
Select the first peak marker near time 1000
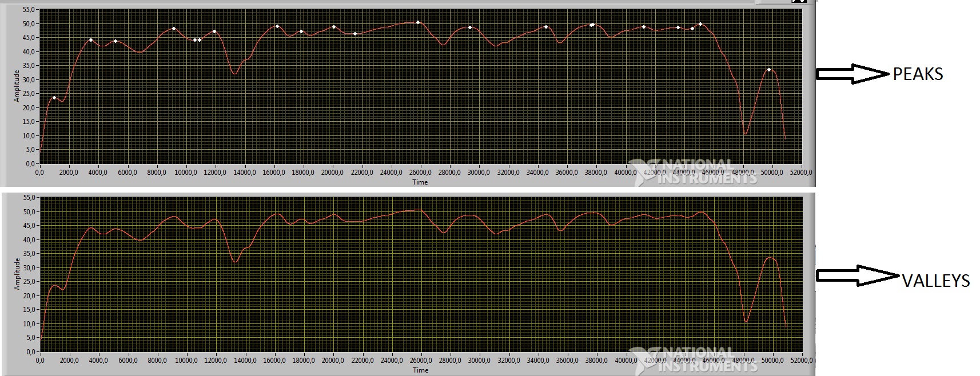click(x=54, y=98)
